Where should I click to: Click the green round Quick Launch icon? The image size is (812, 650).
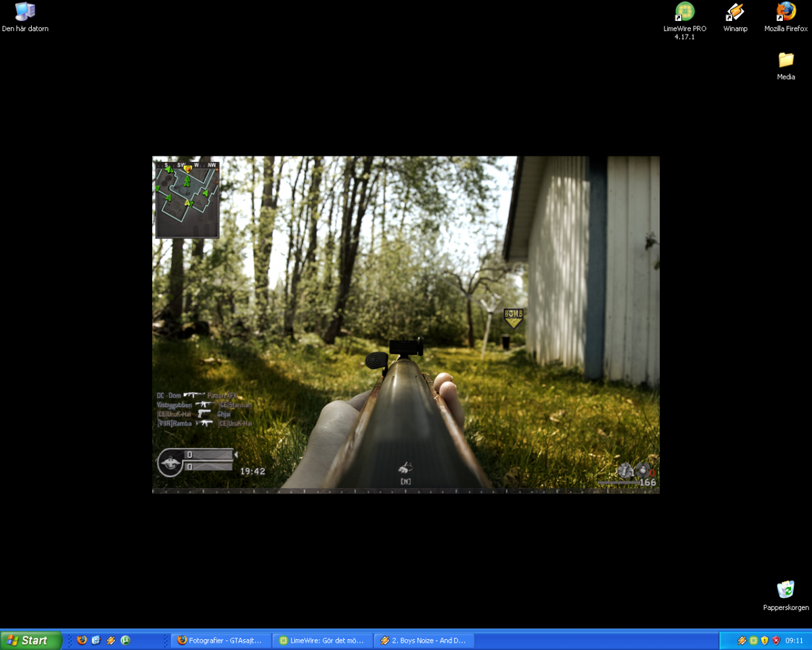click(125, 640)
